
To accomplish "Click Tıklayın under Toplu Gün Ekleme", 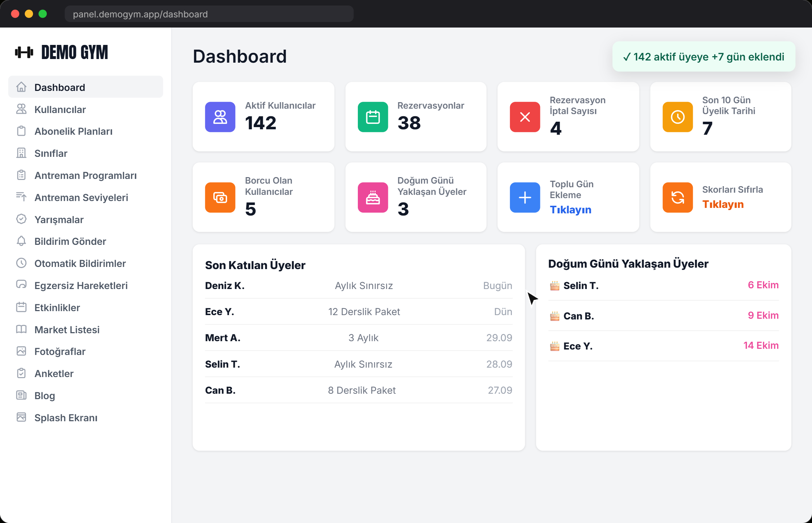I will [x=570, y=210].
